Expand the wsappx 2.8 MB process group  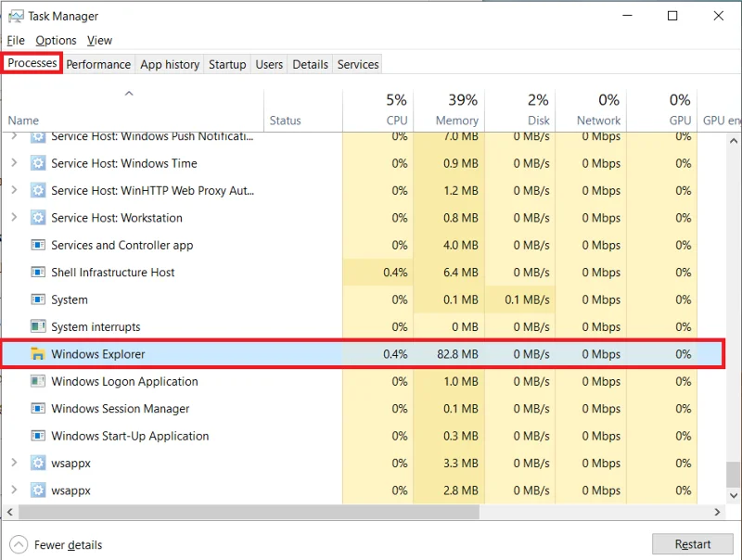pyautogui.click(x=14, y=490)
